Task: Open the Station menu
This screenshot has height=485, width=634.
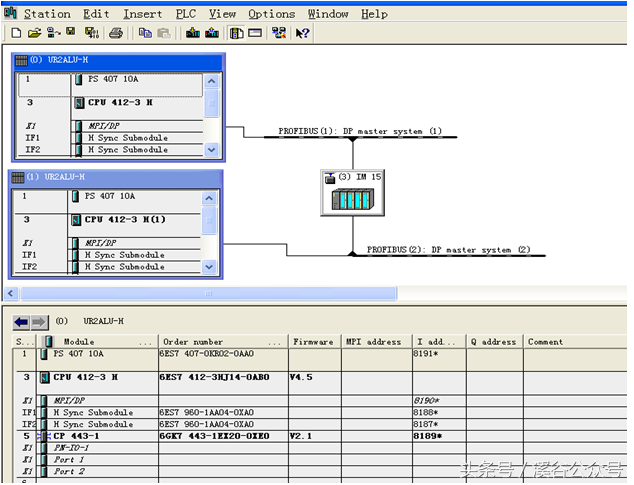Action: 46,14
